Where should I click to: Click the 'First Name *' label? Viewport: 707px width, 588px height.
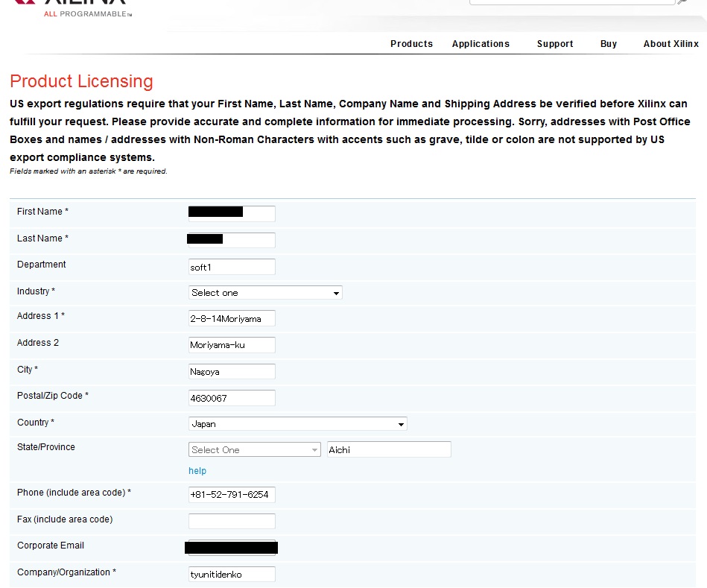[42, 212]
